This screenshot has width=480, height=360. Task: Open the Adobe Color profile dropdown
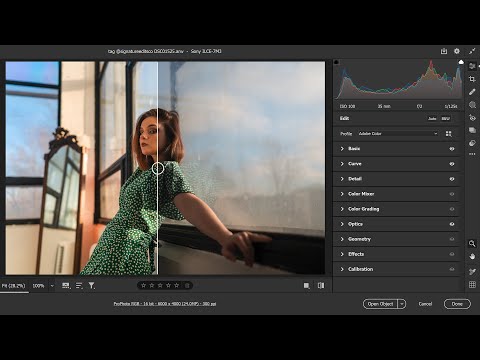coord(398,134)
